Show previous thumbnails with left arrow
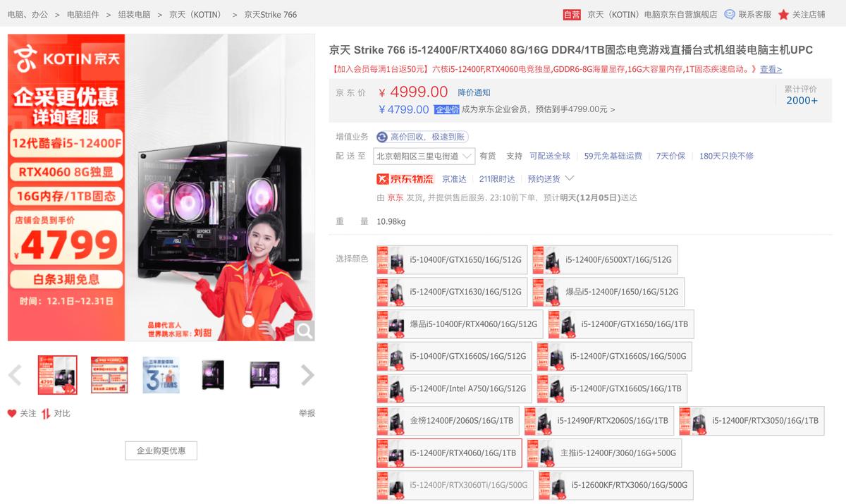Image resolution: width=846 pixels, height=504 pixels. click(15, 375)
